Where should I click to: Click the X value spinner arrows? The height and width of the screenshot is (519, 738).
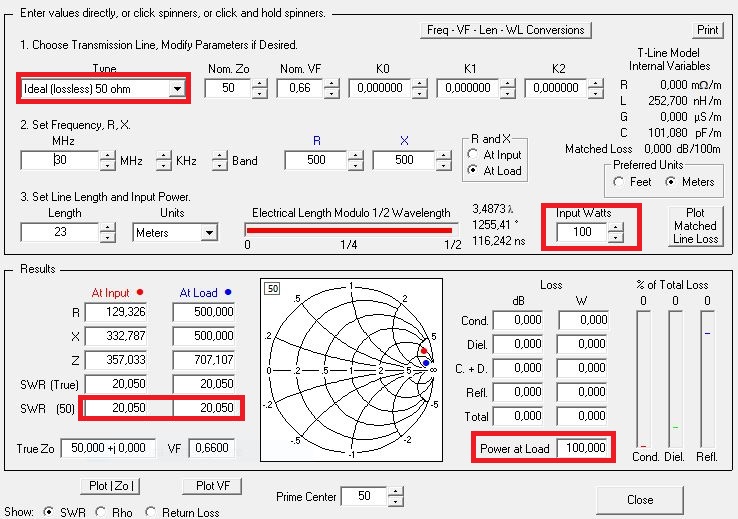(x=443, y=160)
